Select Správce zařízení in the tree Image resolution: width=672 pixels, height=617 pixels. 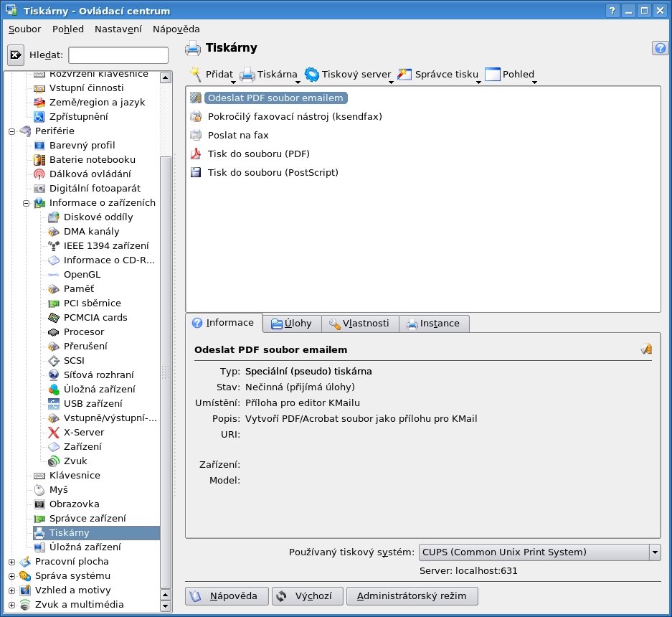87,519
